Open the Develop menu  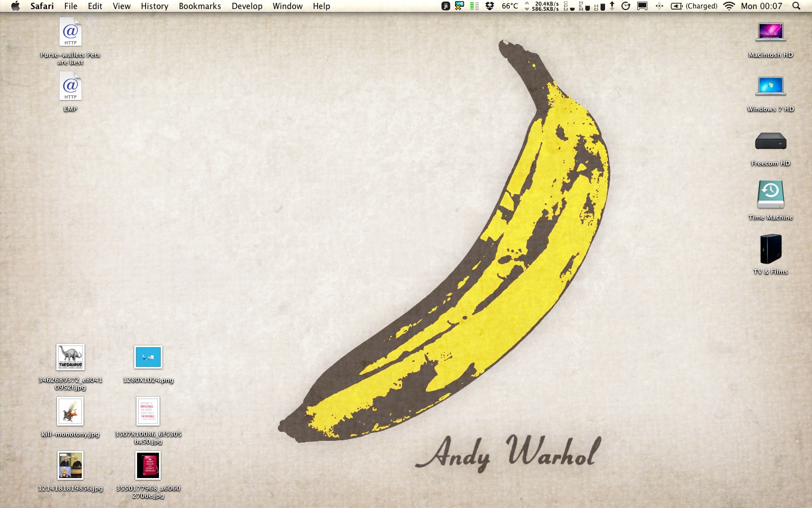coord(247,6)
